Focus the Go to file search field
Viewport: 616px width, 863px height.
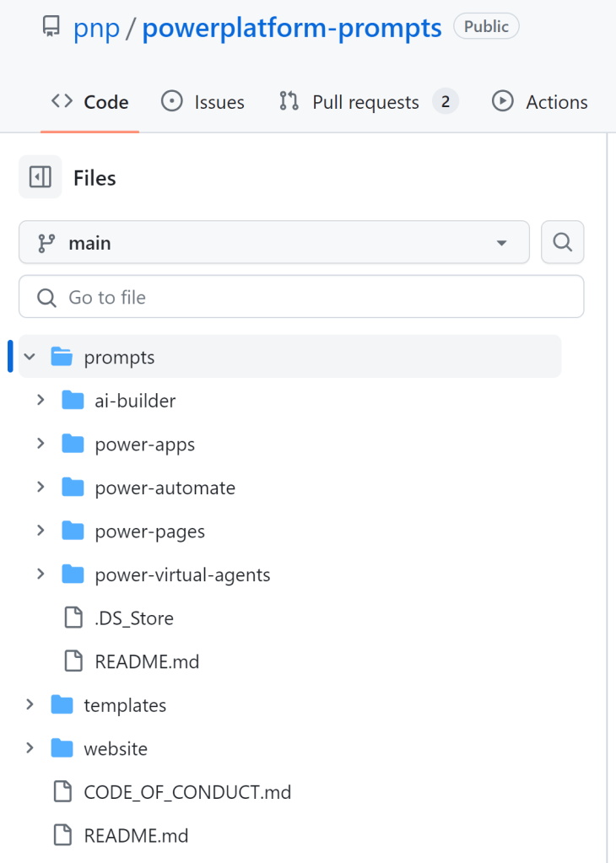pos(301,297)
